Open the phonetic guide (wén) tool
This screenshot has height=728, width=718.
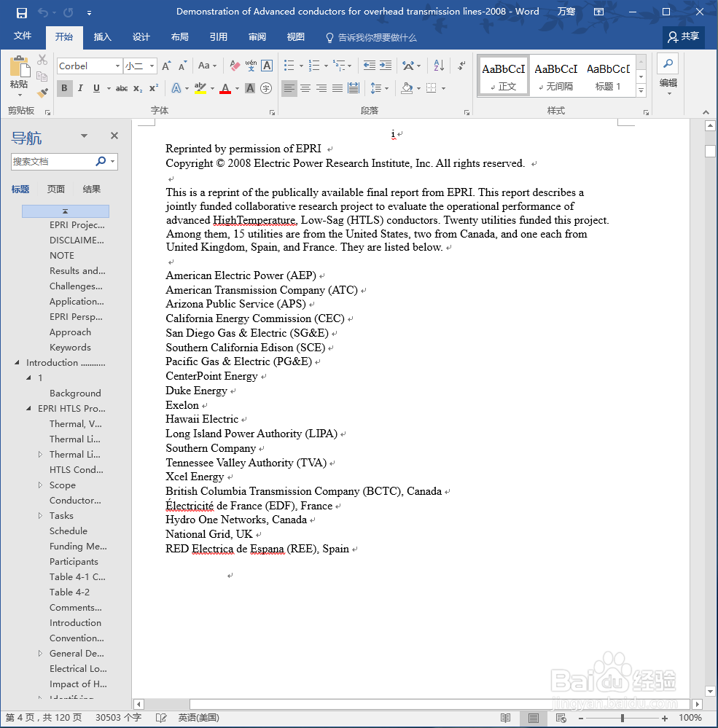pos(251,66)
